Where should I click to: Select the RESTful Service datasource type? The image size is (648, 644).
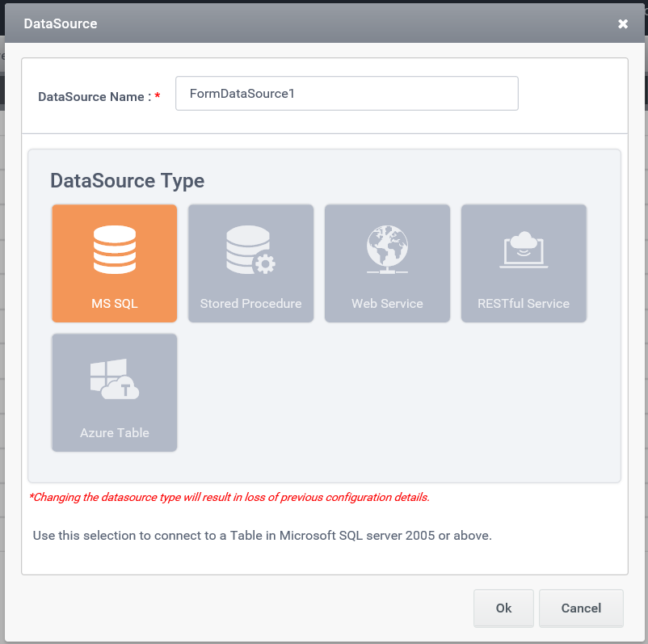(x=524, y=263)
